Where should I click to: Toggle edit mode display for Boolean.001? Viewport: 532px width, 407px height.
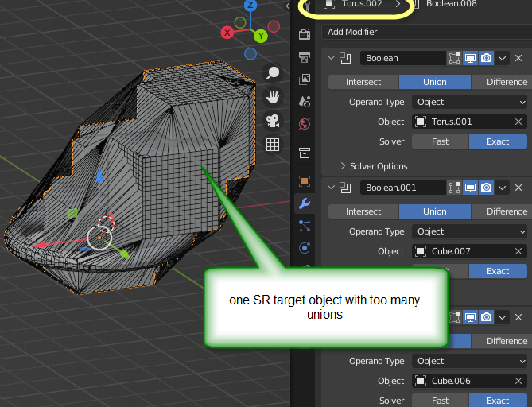click(454, 188)
